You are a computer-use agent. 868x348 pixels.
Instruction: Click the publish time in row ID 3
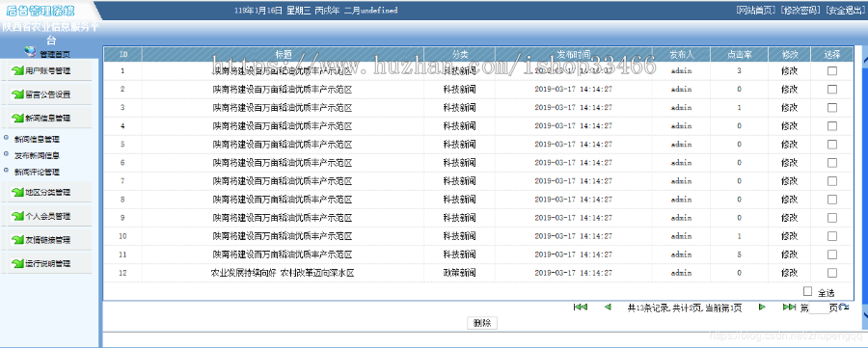pos(574,107)
